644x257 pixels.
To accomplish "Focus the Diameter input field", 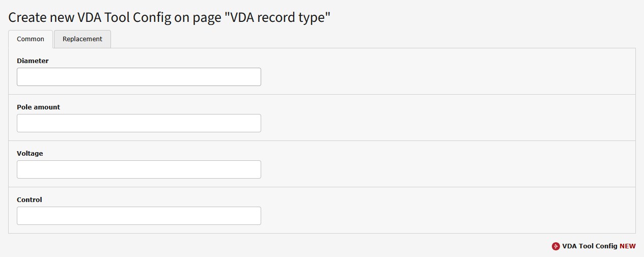I will click(x=138, y=77).
